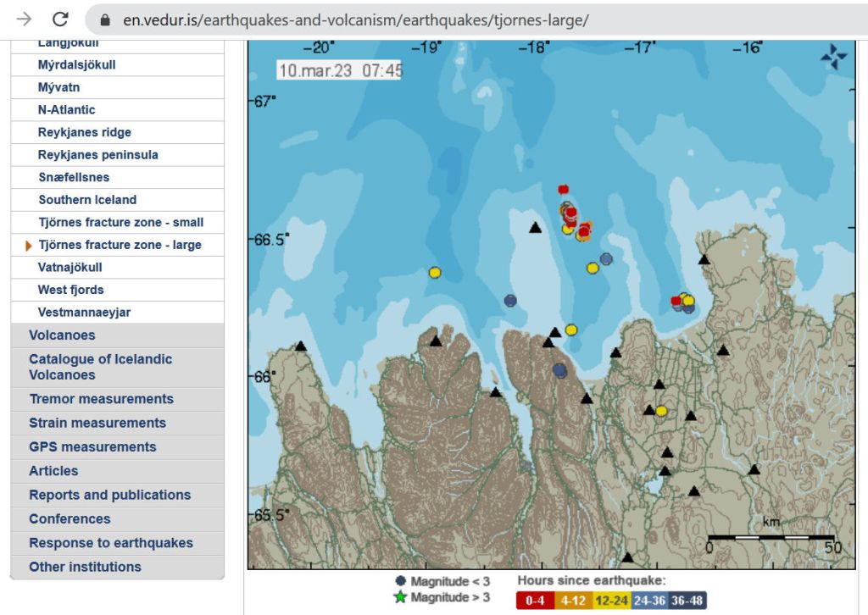Viewport: 868px width, 615px height.
Task: Select the red 0-4 hours legend swatch
Action: (535, 601)
